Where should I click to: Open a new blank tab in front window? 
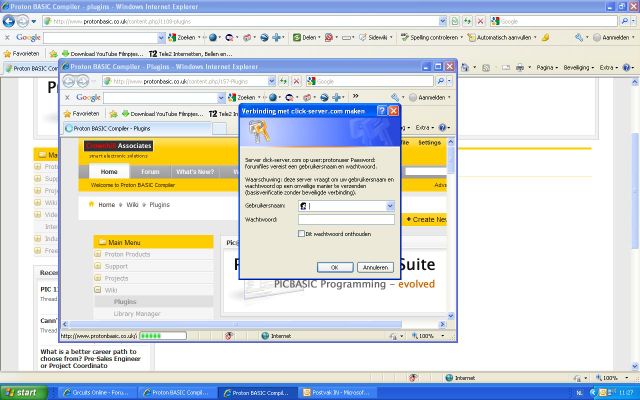pyautogui.click(x=220, y=129)
